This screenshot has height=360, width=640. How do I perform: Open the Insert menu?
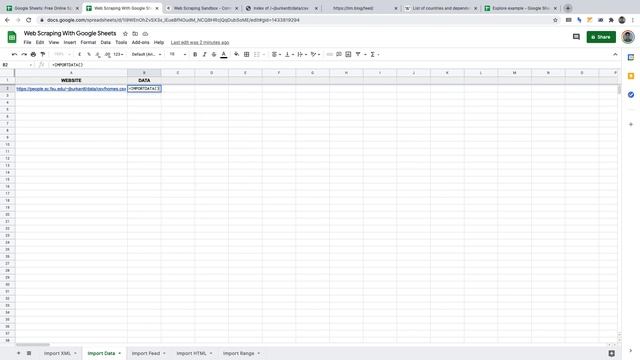tap(70, 42)
